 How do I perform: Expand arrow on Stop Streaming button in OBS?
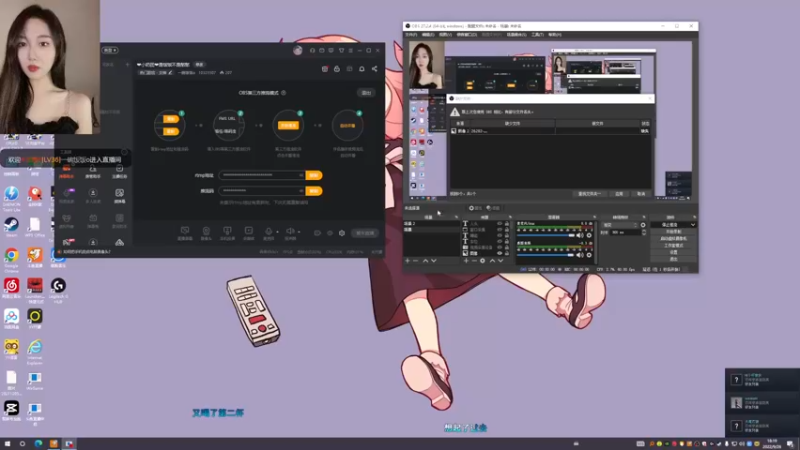point(693,224)
